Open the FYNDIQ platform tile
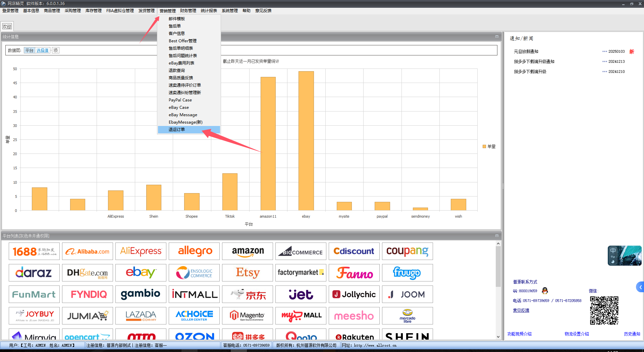Image resolution: width=644 pixels, height=352 pixels. pyautogui.click(x=88, y=294)
